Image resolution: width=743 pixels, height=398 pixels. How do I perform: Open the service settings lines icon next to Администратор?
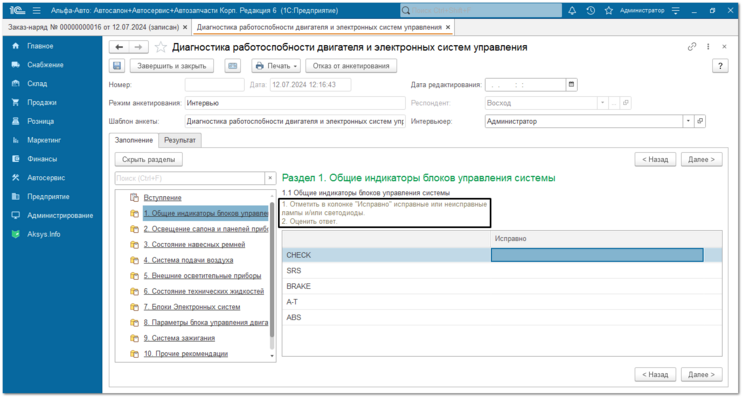676,10
